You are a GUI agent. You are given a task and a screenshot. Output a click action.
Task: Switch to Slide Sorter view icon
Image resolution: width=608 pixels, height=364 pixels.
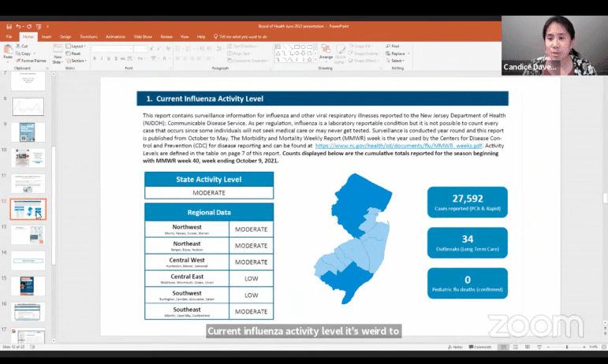[515, 347]
